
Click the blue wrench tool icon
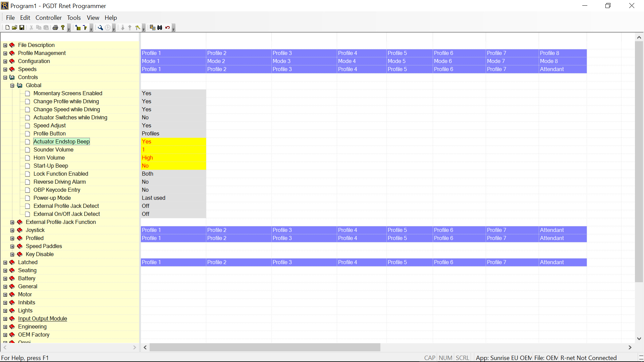pyautogui.click(x=100, y=27)
